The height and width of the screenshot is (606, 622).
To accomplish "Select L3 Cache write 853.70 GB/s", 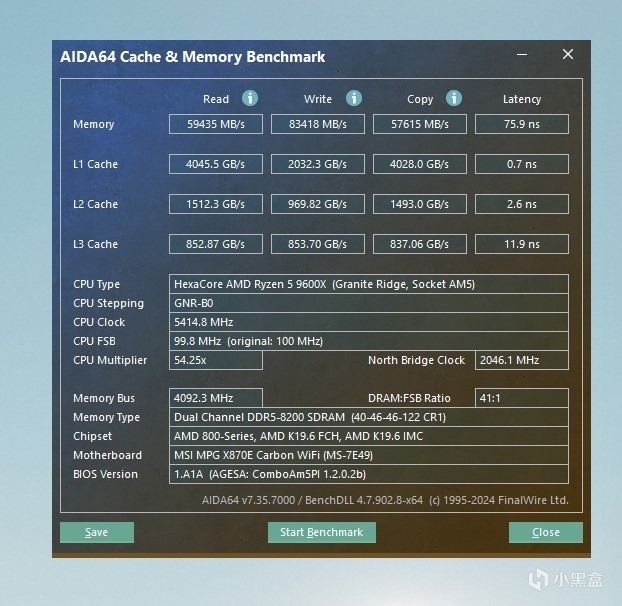I will click(318, 244).
